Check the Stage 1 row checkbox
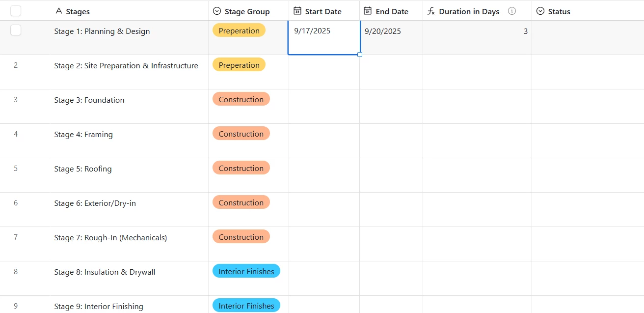Image resolution: width=644 pixels, height=313 pixels. pyautogui.click(x=16, y=30)
